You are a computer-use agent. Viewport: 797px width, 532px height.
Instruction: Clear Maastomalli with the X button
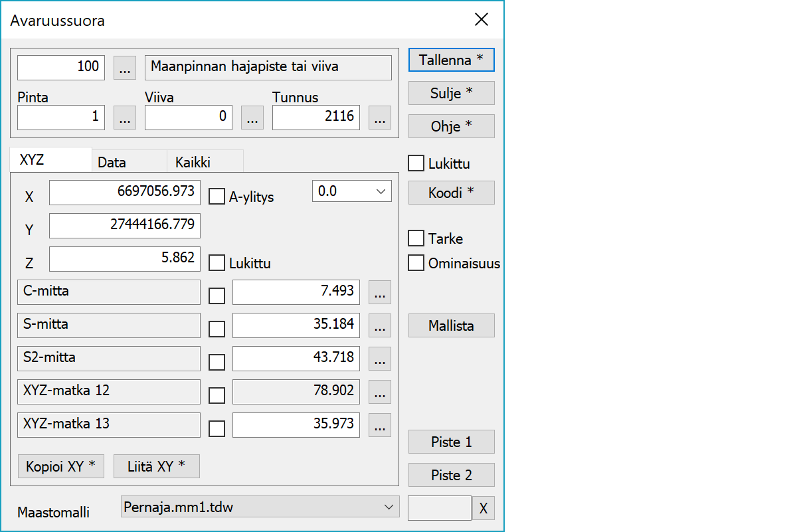tap(483, 509)
